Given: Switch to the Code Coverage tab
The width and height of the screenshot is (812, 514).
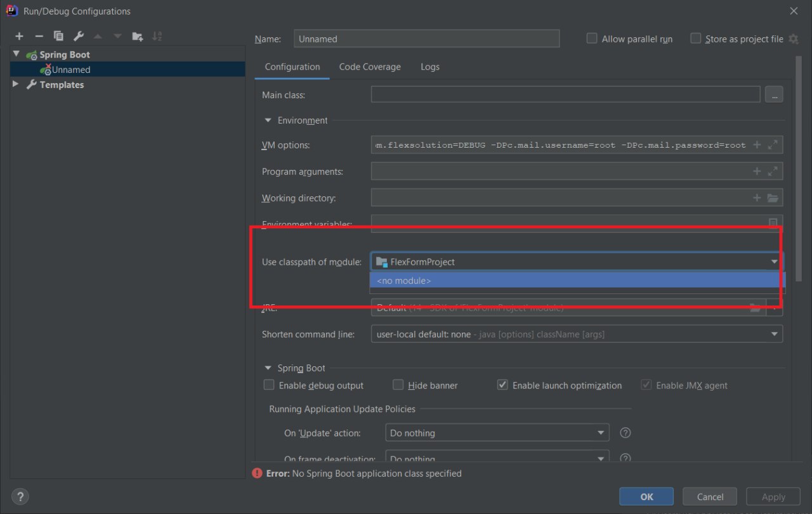Looking at the screenshot, I should 370,67.
